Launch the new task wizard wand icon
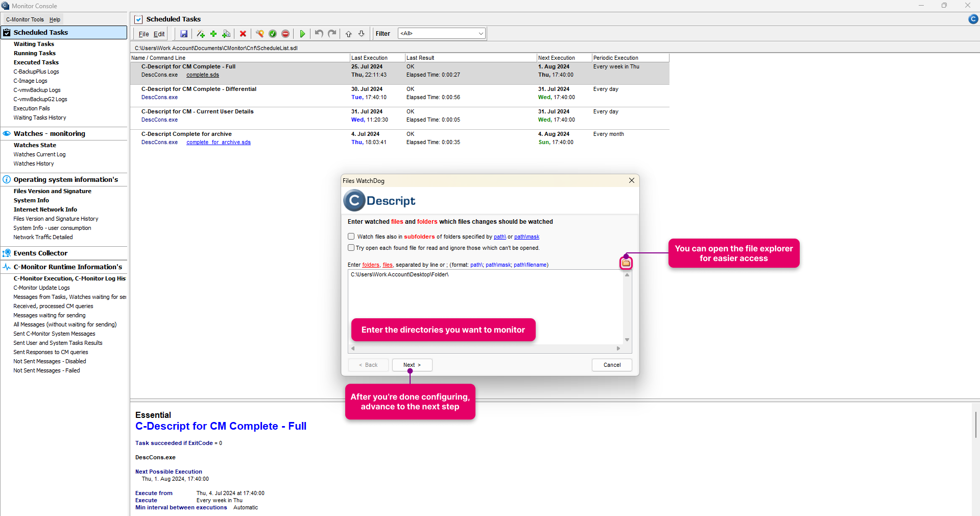 pos(201,34)
